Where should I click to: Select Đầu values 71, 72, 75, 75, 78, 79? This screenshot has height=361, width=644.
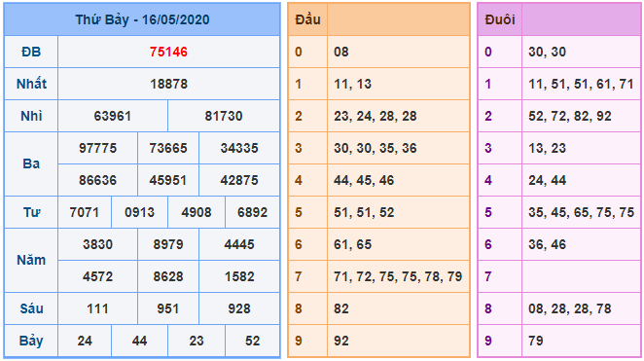click(398, 276)
